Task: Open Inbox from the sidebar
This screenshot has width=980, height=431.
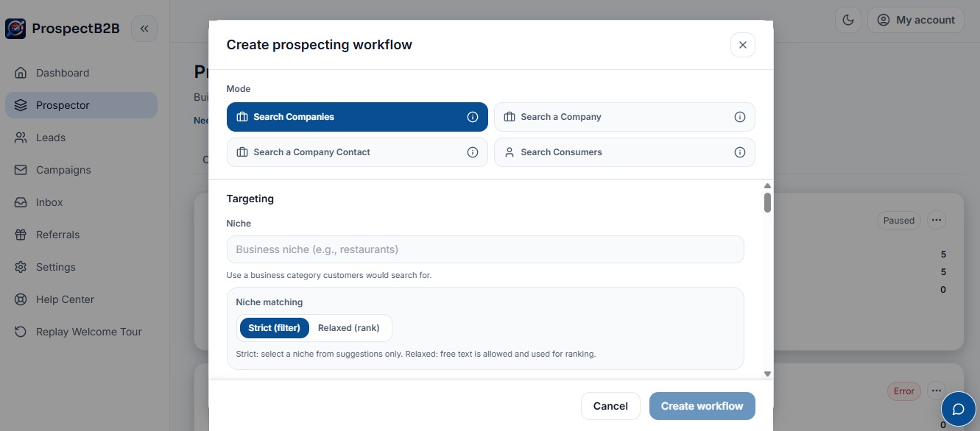Action: (49, 202)
